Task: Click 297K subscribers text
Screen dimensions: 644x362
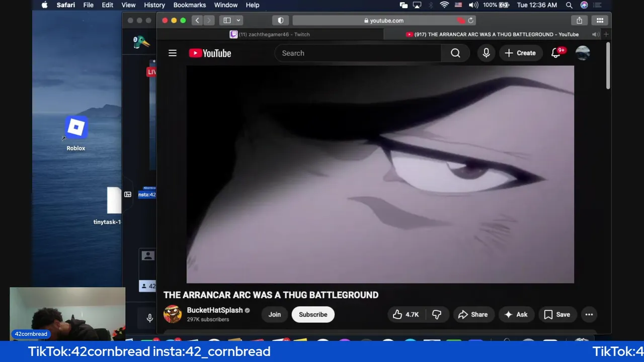Action: coord(208,319)
